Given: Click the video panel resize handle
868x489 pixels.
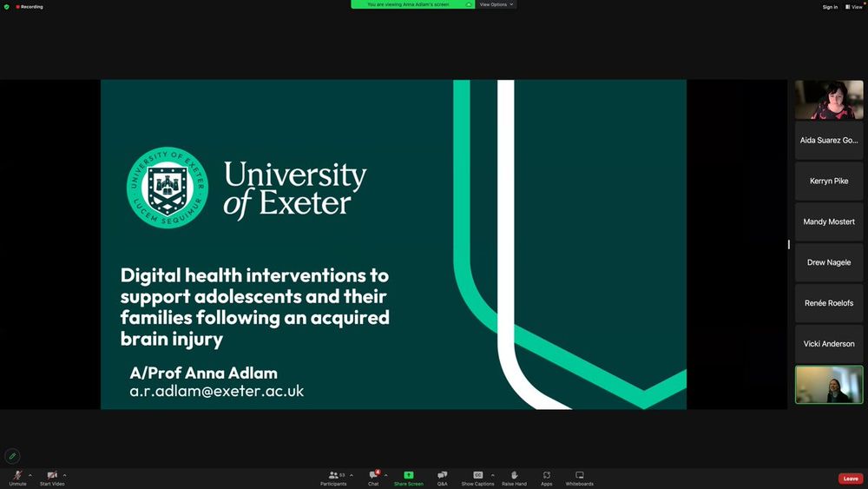Looking at the screenshot, I should pos(789,244).
